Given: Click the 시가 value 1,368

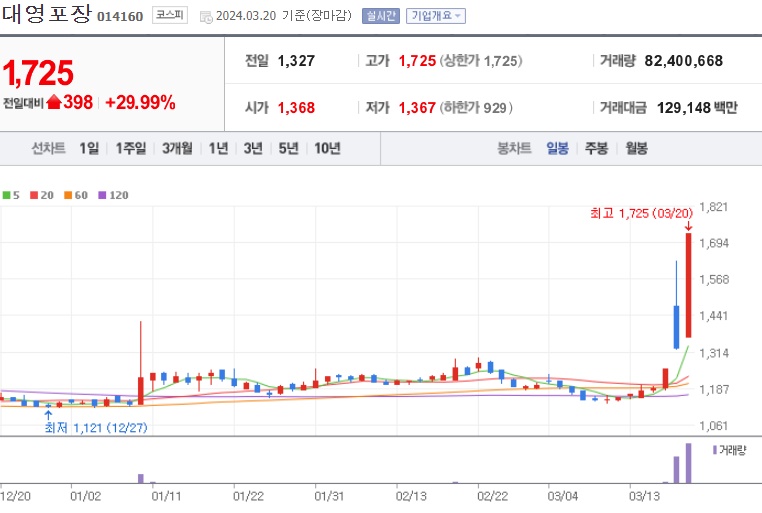Looking at the screenshot, I should tap(296, 107).
